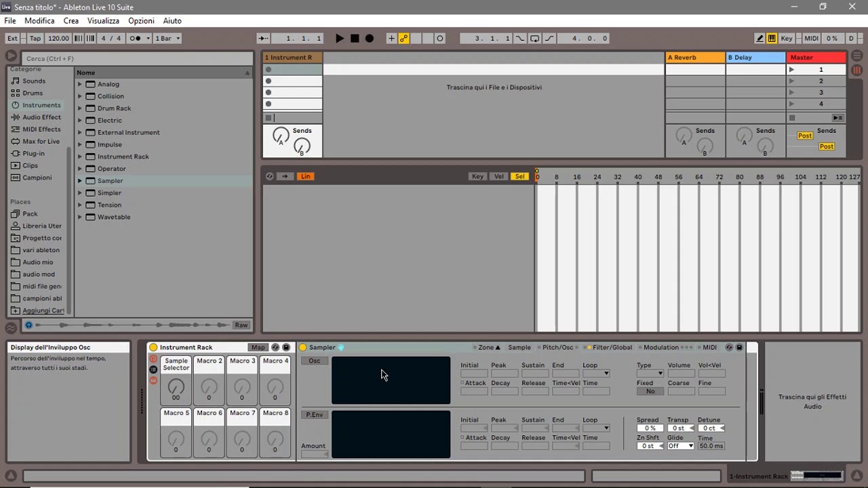The image size is (868, 488).
Task: Click the Cerca search field
Action: tap(137, 58)
